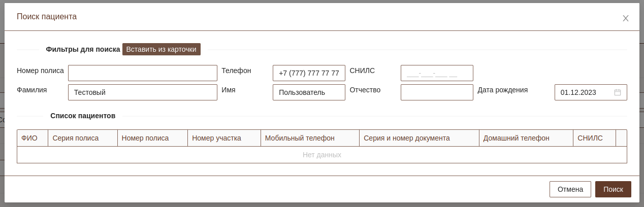The height and width of the screenshot is (207, 644).
Task: Click the "Телефон" input field
Action: (309, 73)
